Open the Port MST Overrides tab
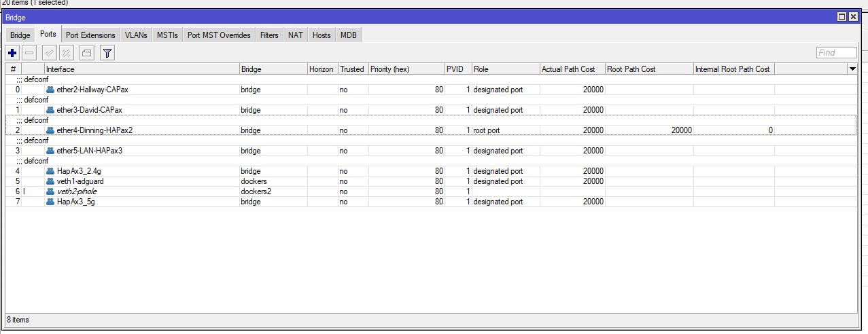 click(219, 35)
